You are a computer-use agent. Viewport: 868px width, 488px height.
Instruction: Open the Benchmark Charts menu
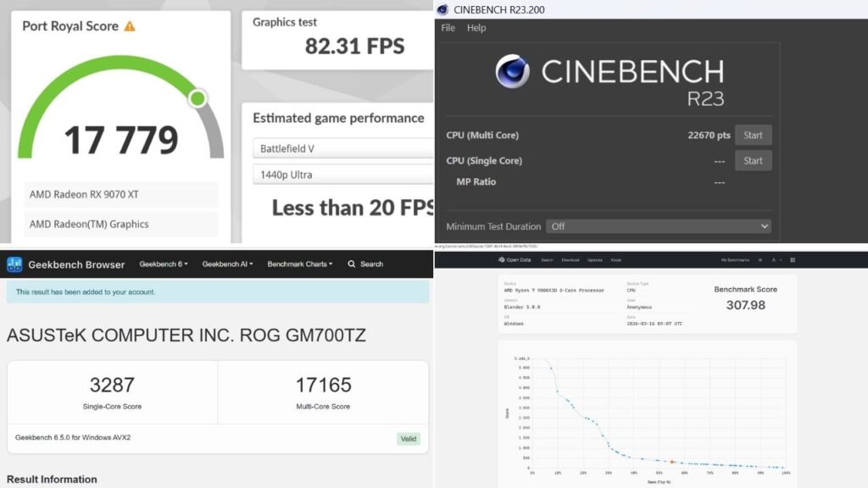click(299, 264)
